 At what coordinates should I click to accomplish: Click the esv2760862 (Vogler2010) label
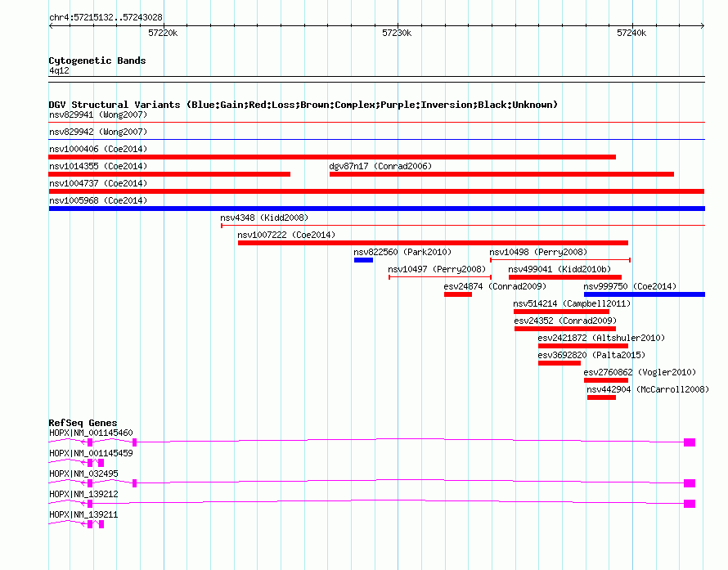pos(640,372)
